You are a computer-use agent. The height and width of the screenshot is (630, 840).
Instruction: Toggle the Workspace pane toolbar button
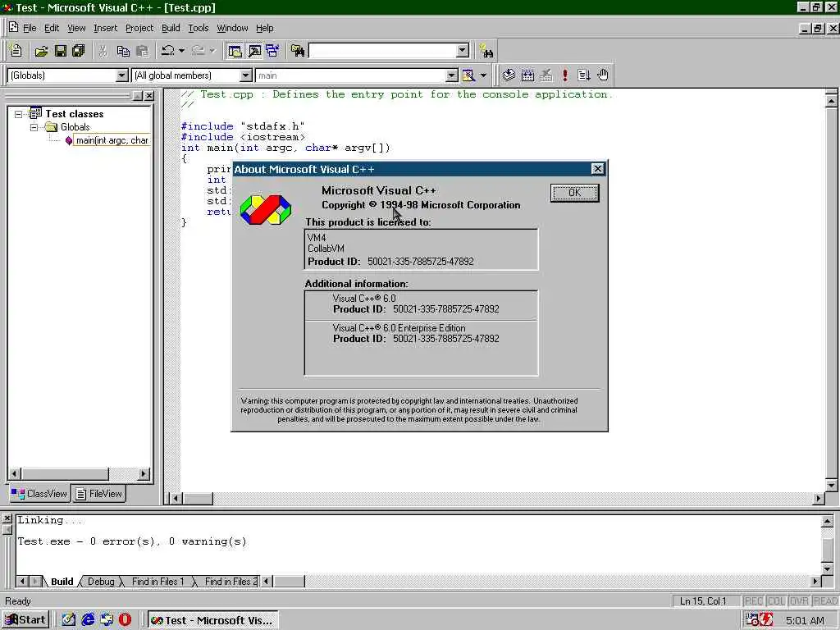(x=235, y=51)
